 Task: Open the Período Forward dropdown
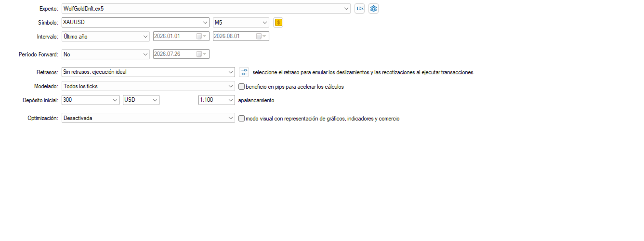105,54
